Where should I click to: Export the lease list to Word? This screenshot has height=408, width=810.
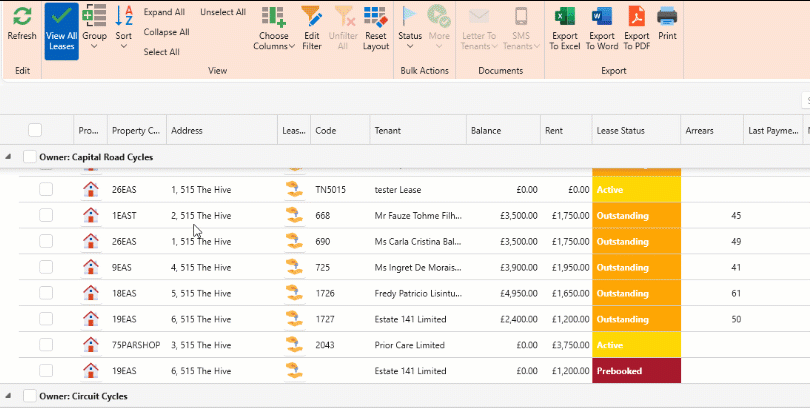tap(602, 17)
